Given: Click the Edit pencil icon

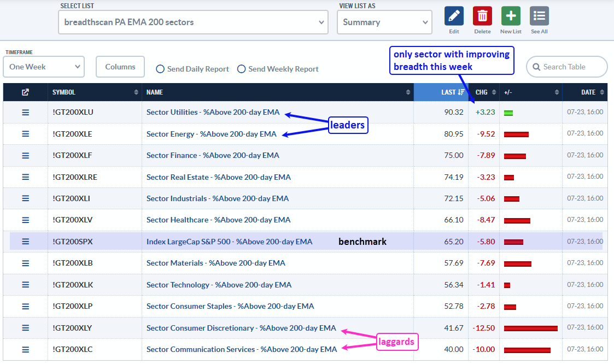Looking at the screenshot, I should [454, 16].
